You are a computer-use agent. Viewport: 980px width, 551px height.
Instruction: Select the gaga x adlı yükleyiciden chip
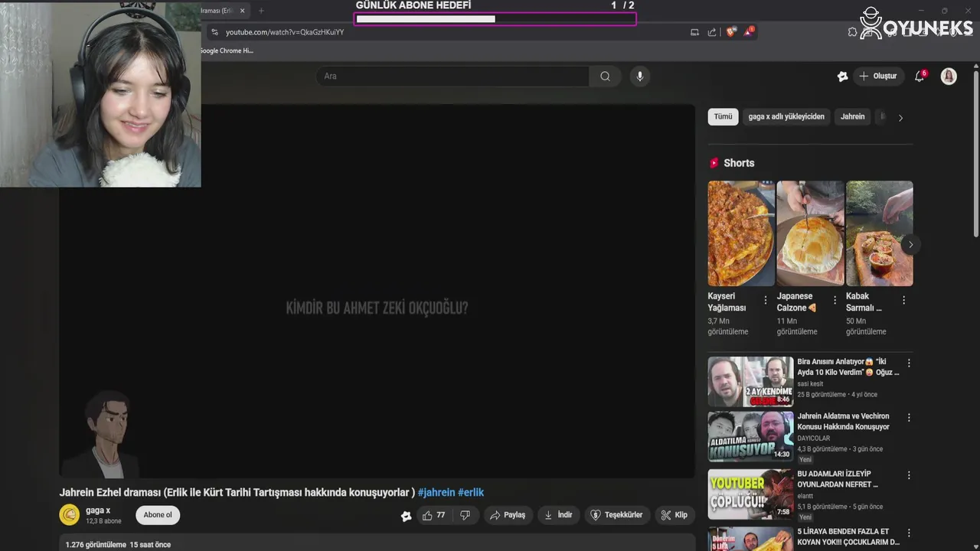point(786,117)
